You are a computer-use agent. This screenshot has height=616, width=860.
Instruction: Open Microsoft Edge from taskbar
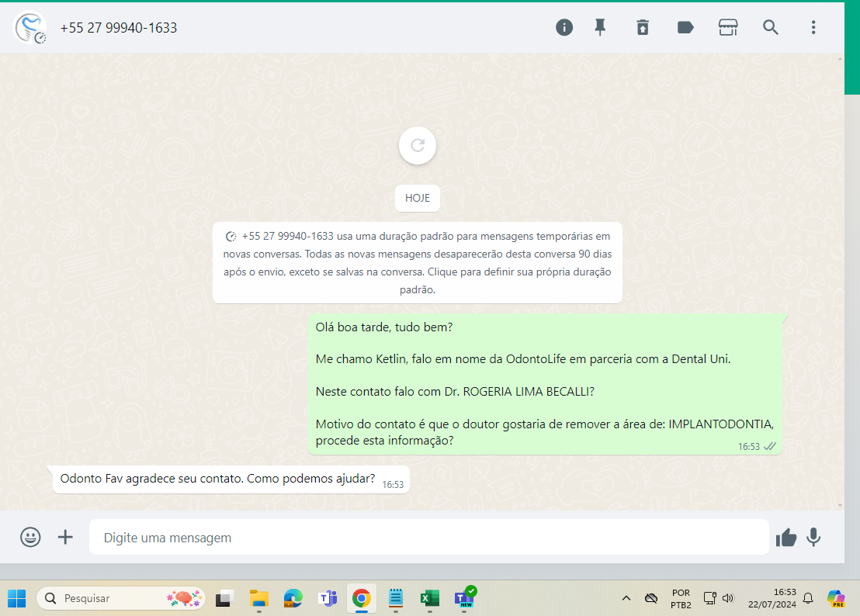coord(293,598)
